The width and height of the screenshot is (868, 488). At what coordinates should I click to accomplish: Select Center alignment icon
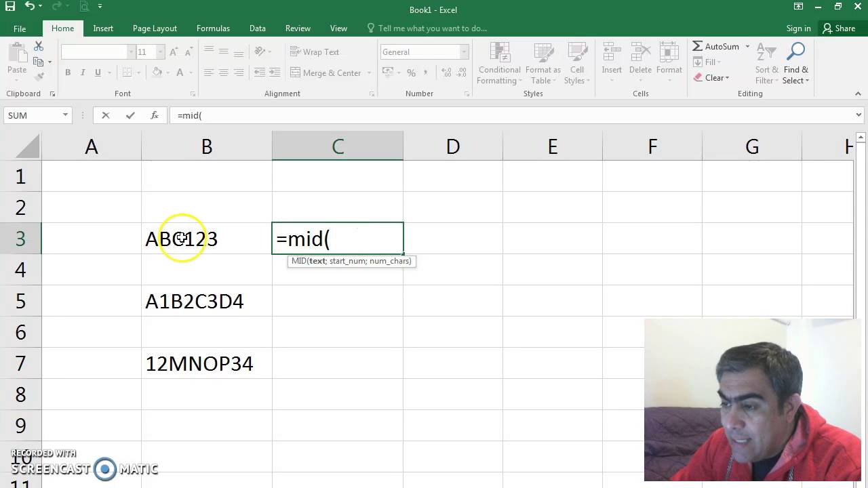point(224,73)
